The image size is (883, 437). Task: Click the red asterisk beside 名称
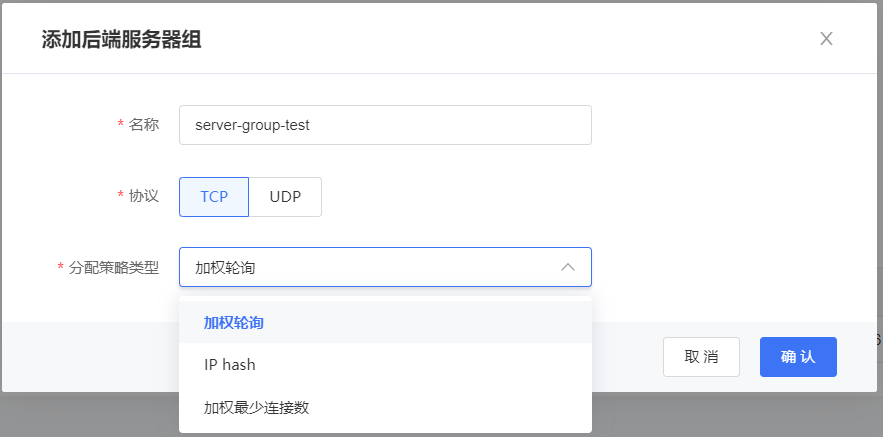pos(120,124)
